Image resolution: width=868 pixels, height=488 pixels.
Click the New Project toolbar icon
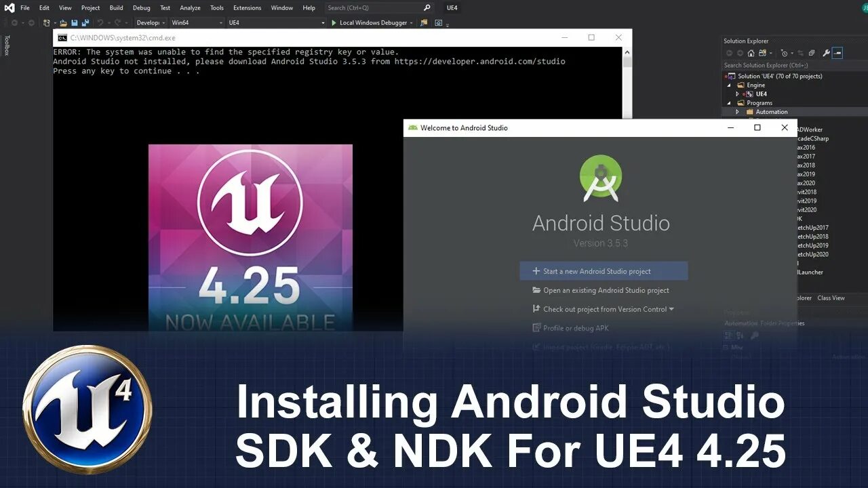pos(47,22)
